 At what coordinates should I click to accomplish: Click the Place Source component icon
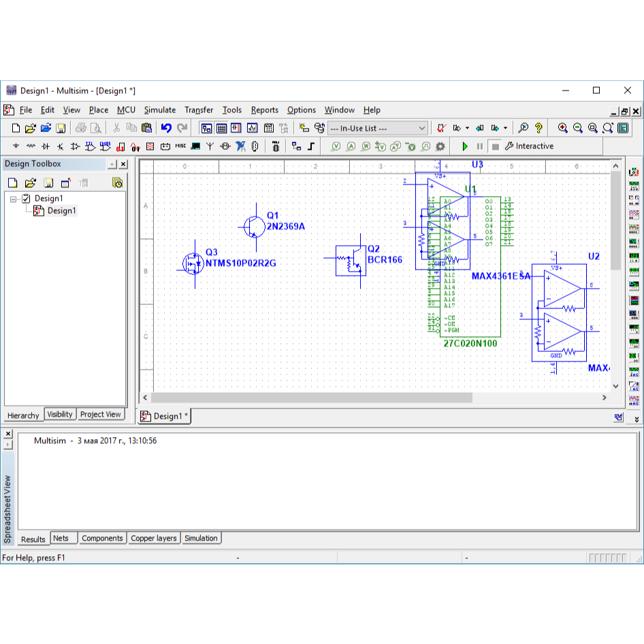click(x=16, y=146)
